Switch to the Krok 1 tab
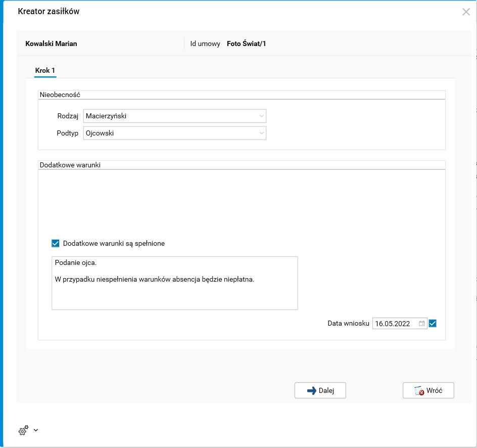The width and height of the screenshot is (477, 448). pos(45,70)
